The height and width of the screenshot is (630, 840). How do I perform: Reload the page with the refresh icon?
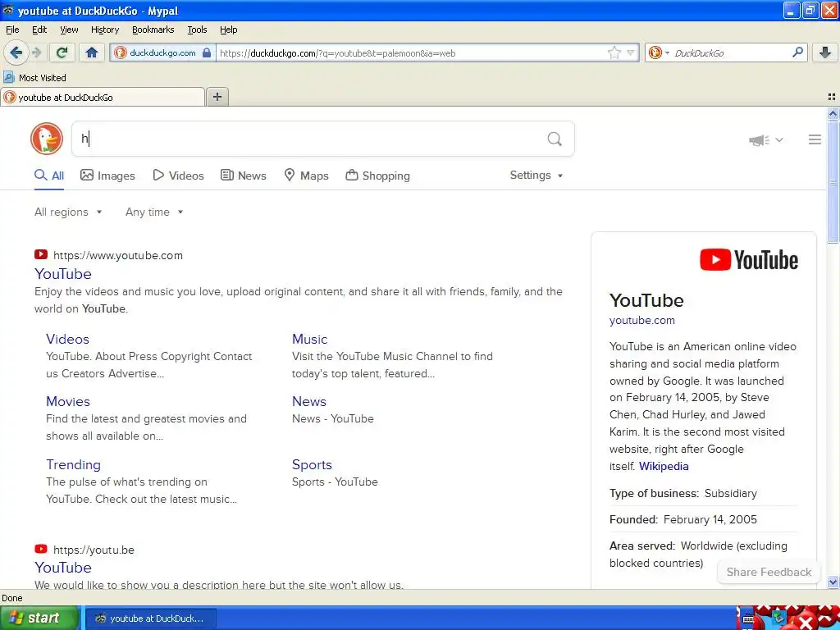tap(62, 52)
